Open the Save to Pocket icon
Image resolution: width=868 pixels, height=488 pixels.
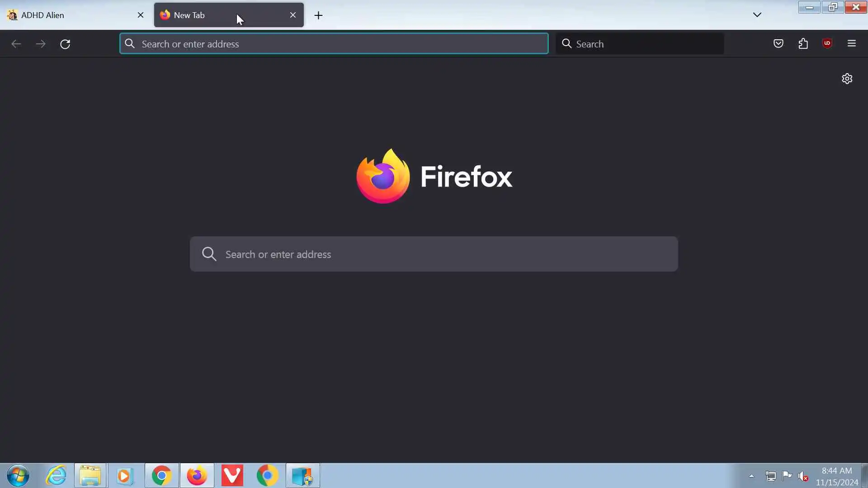pyautogui.click(x=778, y=44)
